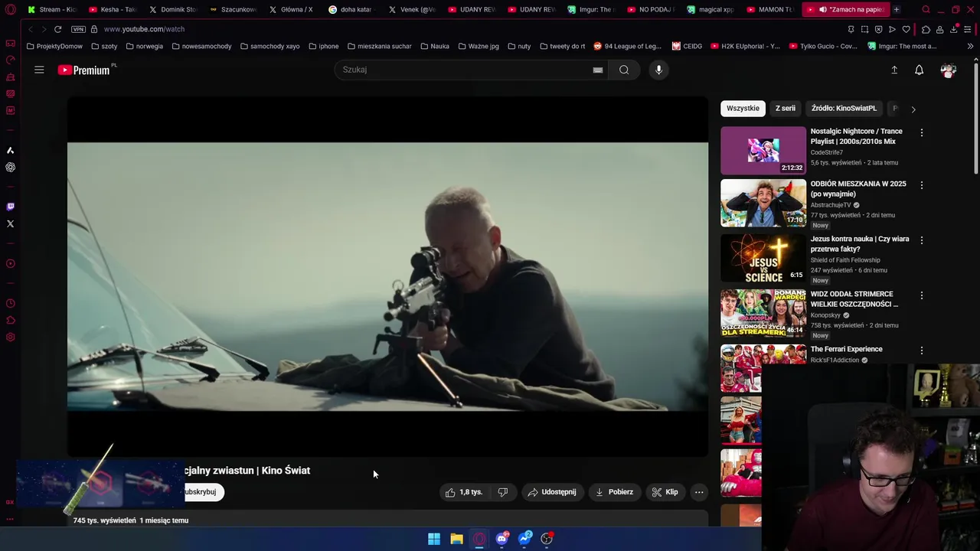Switch to the Kesha browser tab

coord(113,9)
